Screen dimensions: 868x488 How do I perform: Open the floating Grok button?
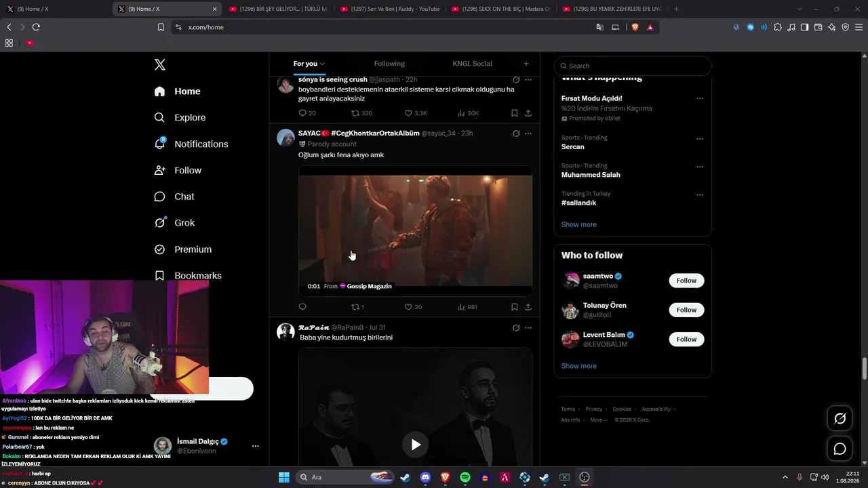840,419
